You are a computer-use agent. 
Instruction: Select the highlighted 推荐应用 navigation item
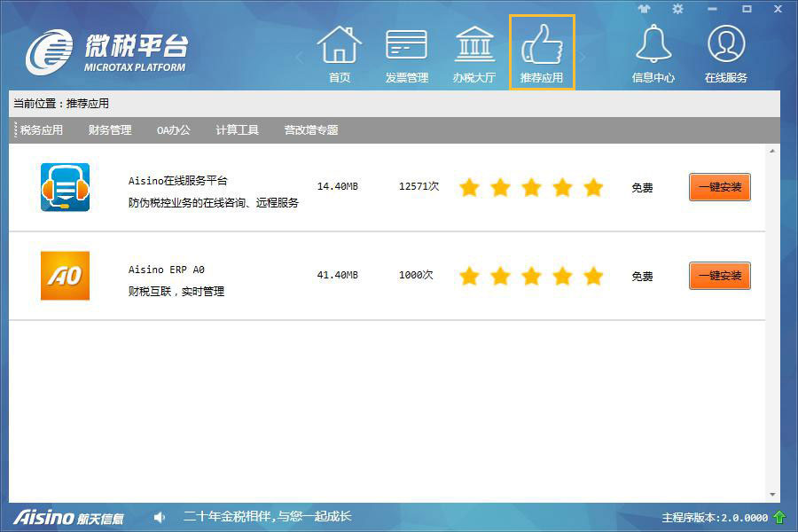pos(542,49)
